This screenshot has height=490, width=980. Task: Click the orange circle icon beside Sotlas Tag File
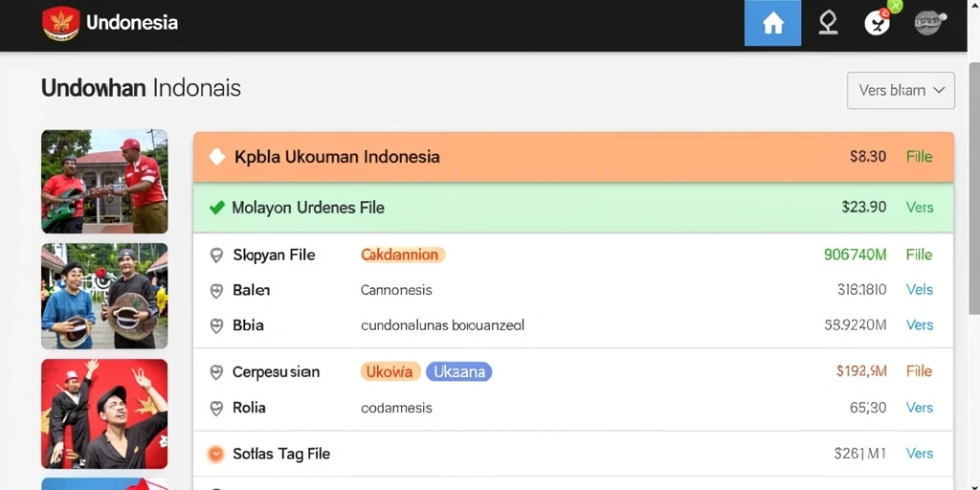[215, 454]
